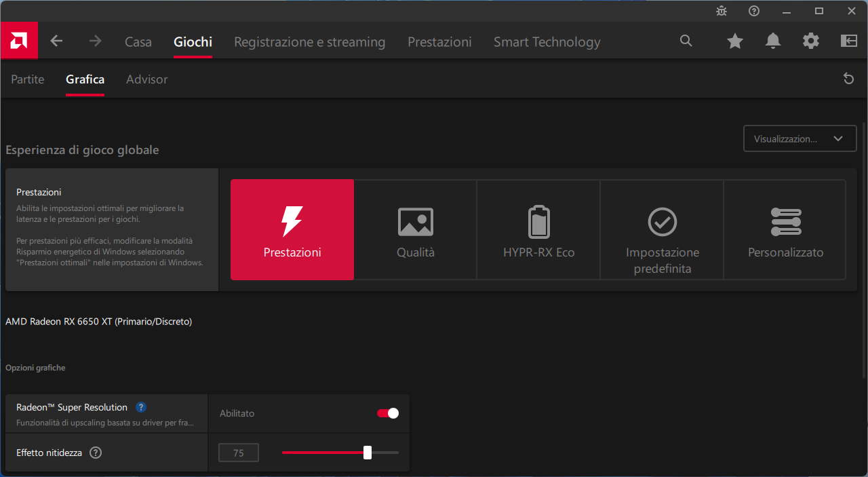Click the bug report icon

pyautogui.click(x=722, y=11)
